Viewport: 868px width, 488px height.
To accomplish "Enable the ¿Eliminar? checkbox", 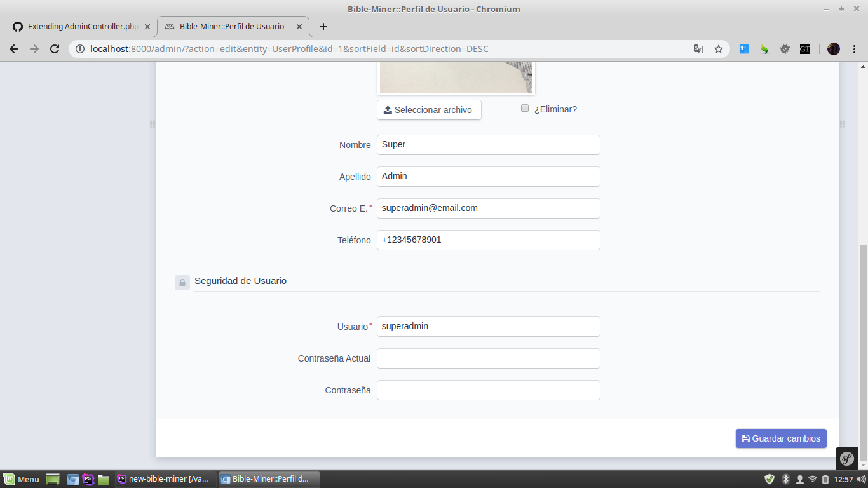I will coord(525,108).
